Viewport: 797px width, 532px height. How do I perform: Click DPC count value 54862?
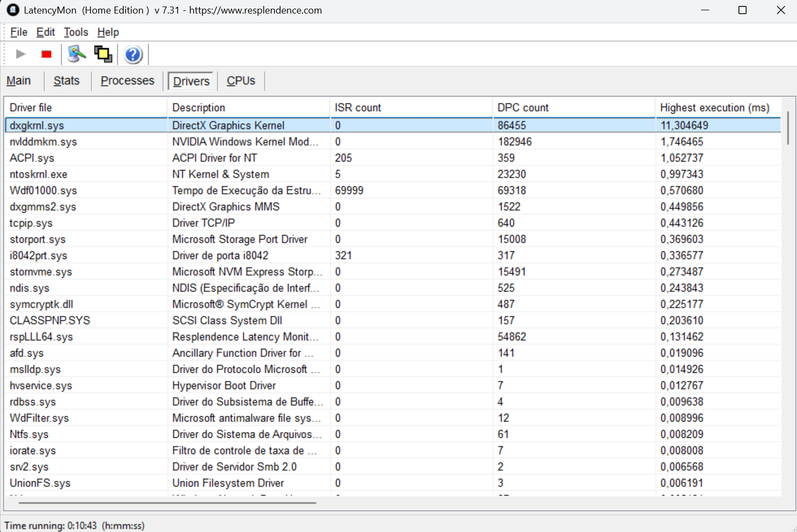pos(512,336)
